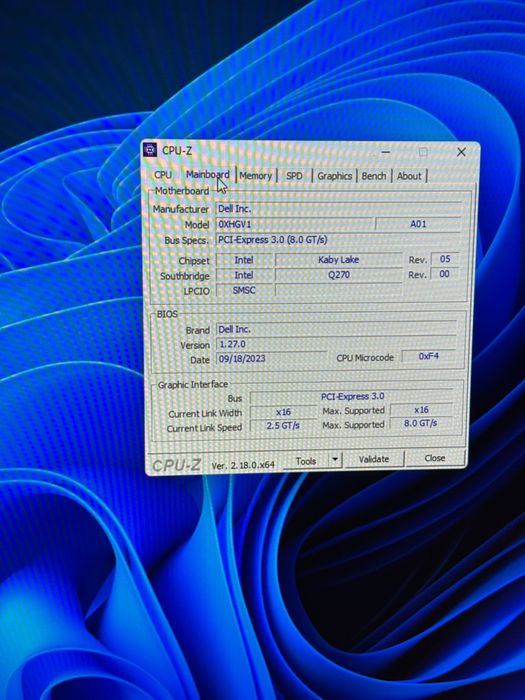Open the About tab
This screenshot has height=700, width=525.
[x=409, y=176]
